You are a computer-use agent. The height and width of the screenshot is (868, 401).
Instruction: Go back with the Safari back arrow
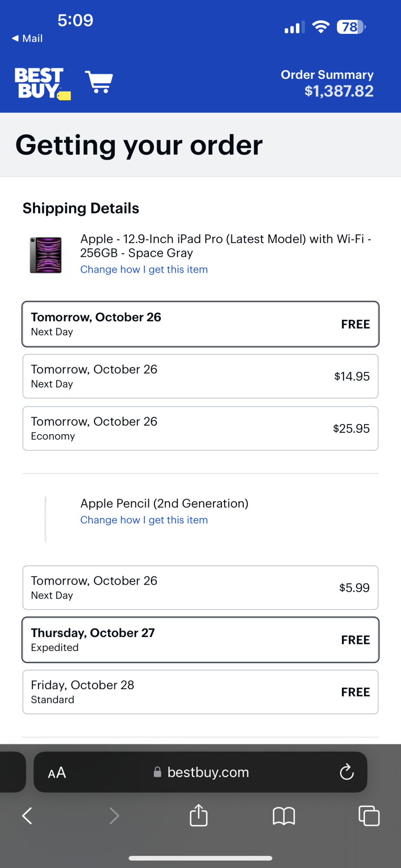pos(27,816)
